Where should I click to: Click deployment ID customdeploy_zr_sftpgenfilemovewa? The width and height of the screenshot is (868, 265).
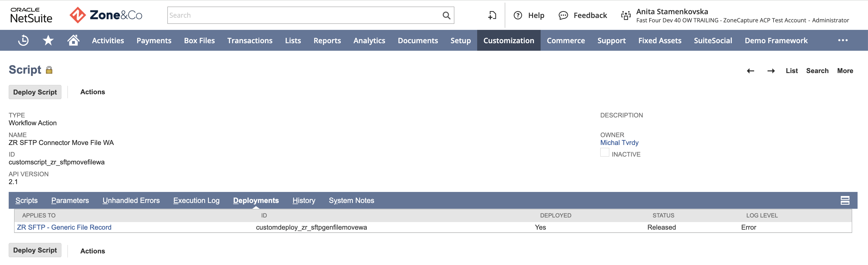311,227
